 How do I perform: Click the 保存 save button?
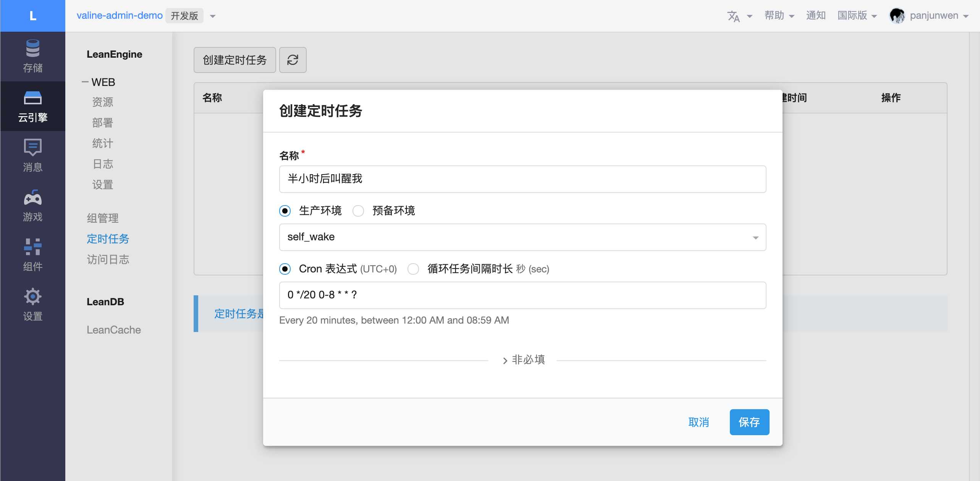749,422
